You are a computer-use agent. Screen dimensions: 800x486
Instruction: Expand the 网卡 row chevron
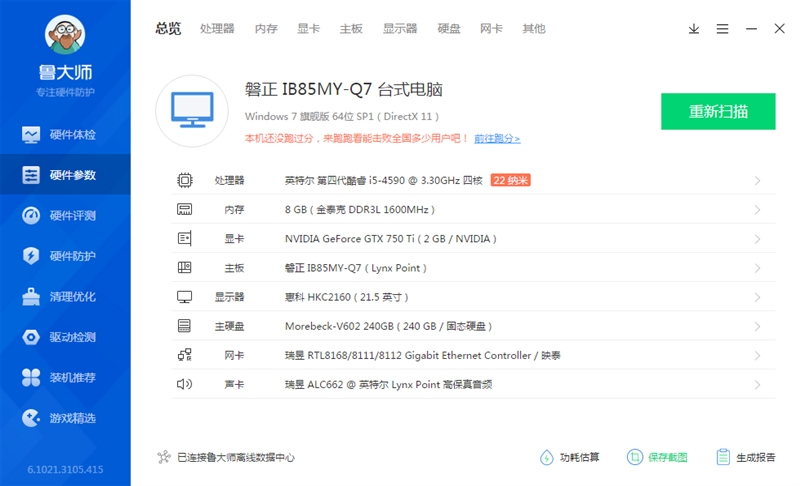coord(757,355)
